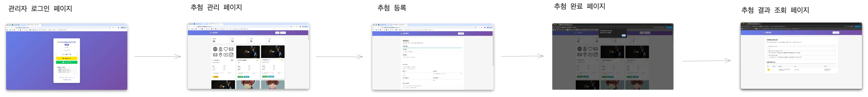Select '추첨 관리 페이지' diagram label
This screenshot has width=868, height=97.
point(216,7)
